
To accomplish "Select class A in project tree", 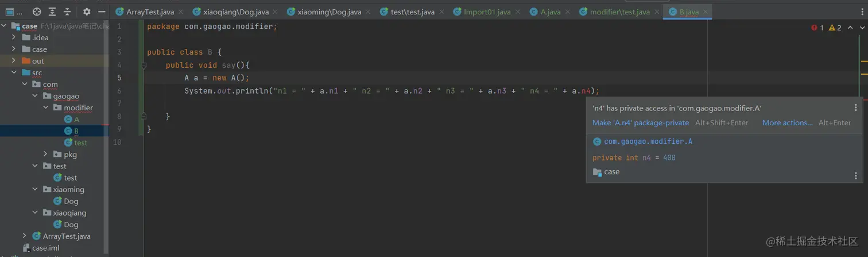I will tap(76, 119).
